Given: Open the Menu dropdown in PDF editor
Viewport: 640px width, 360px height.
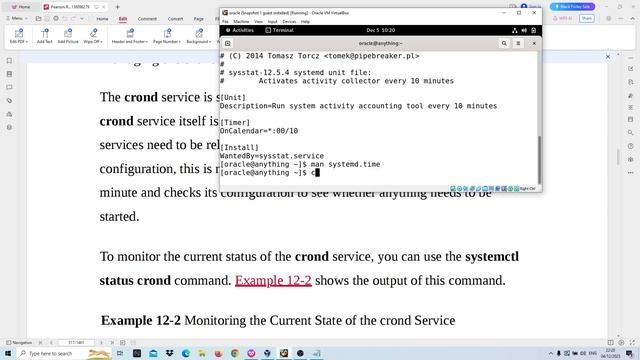Looking at the screenshot, I should coord(17,18).
